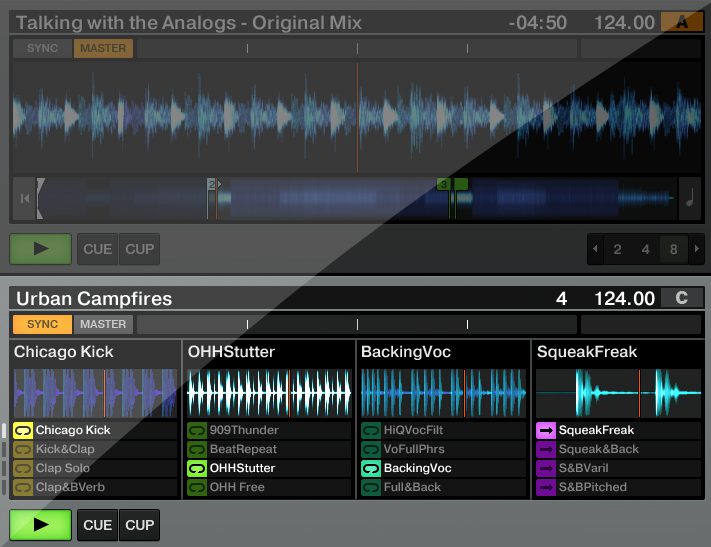Screen dimensions: 711x547
Task: Toggle SYNC on deck A
Action: [42, 48]
